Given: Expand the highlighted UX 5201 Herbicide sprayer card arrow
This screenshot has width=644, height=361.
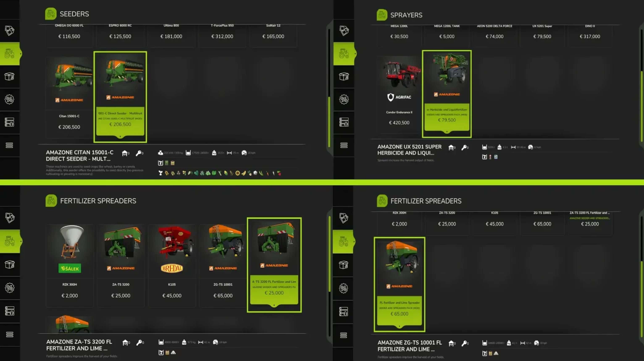Looking at the screenshot, I should 447,132.
